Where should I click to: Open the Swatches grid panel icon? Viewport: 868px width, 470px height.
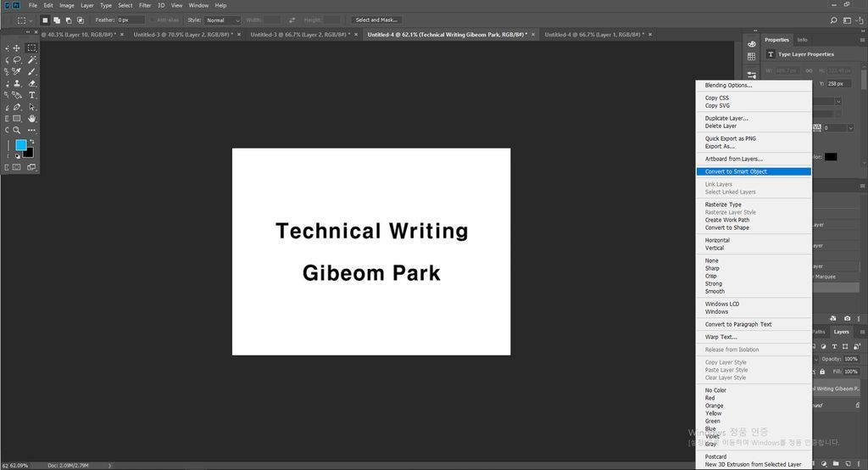coord(751,57)
